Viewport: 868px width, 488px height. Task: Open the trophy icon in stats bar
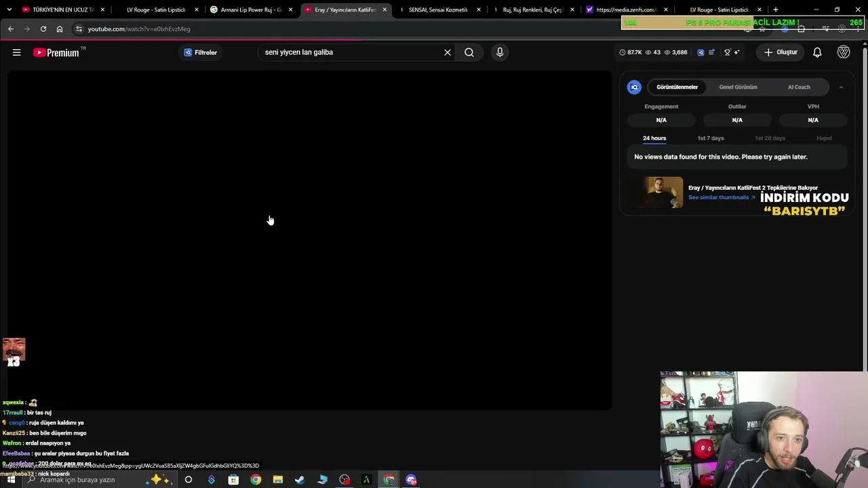click(x=727, y=52)
